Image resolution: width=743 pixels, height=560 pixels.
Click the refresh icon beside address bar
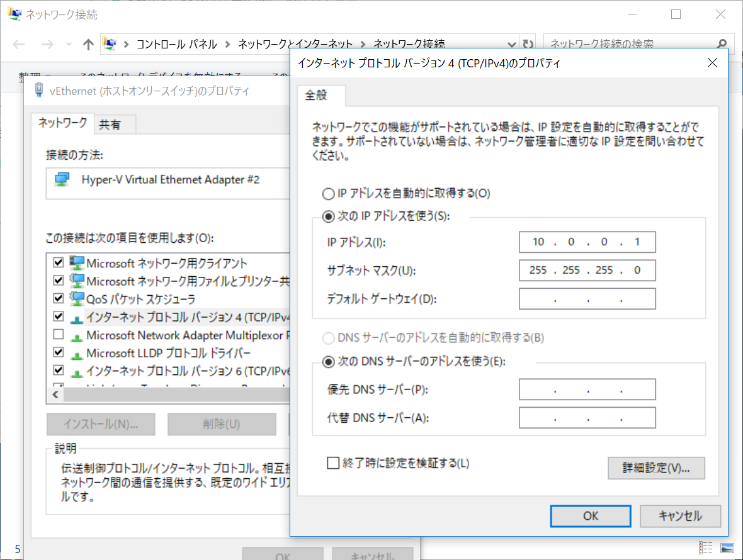coord(528,44)
